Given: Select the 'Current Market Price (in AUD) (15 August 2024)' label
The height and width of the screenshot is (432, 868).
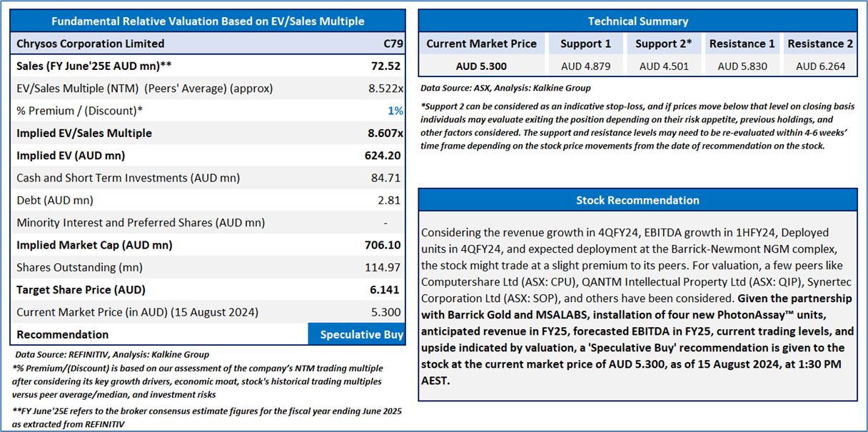Looking at the screenshot, I should click(x=137, y=312).
